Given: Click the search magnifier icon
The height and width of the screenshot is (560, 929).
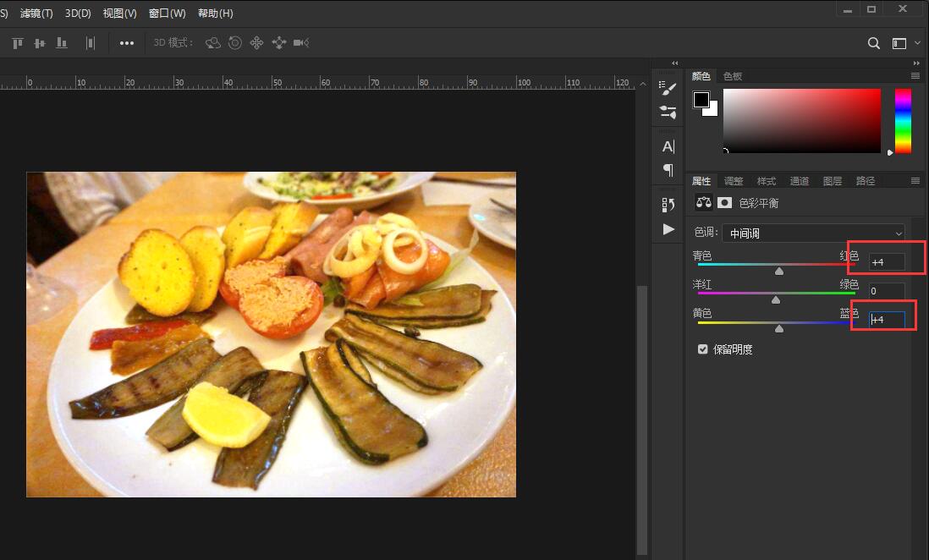Looking at the screenshot, I should click(x=874, y=43).
